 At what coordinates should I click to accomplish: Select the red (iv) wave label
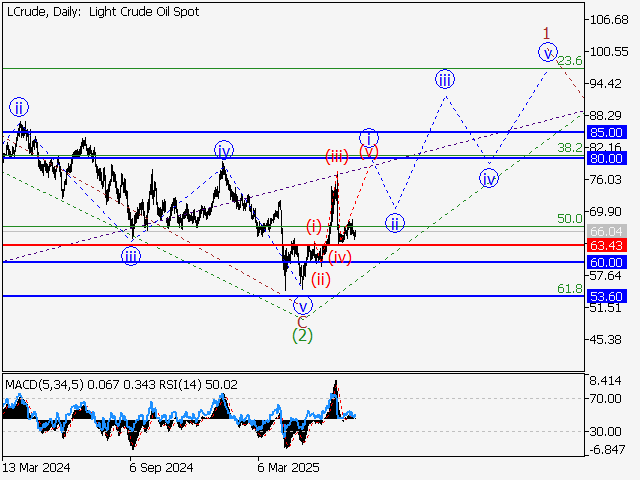pyautogui.click(x=340, y=257)
